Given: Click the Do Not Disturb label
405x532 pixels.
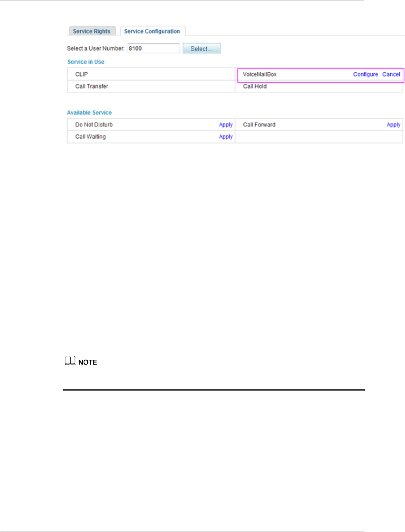Looking at the screenshot, I should click(94, 125).
